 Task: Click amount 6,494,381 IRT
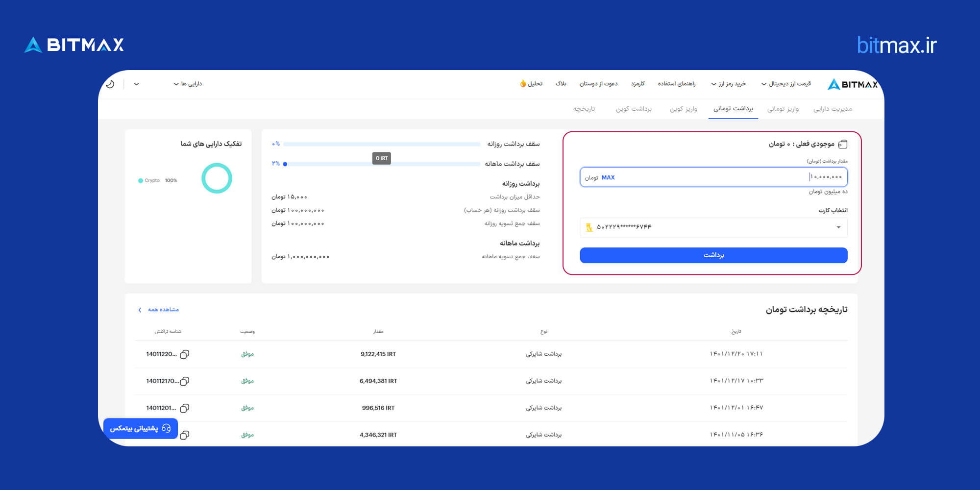tap(378, 381)
